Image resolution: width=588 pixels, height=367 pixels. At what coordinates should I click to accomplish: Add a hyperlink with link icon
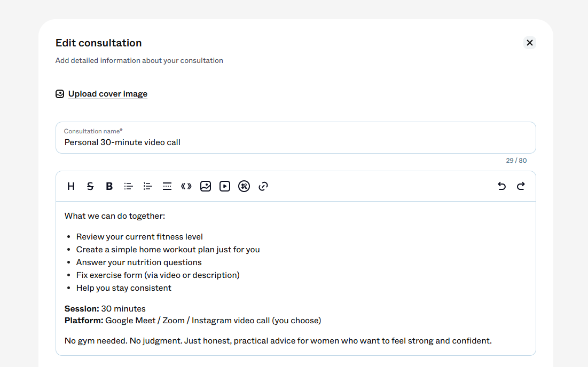click(263, 186)
